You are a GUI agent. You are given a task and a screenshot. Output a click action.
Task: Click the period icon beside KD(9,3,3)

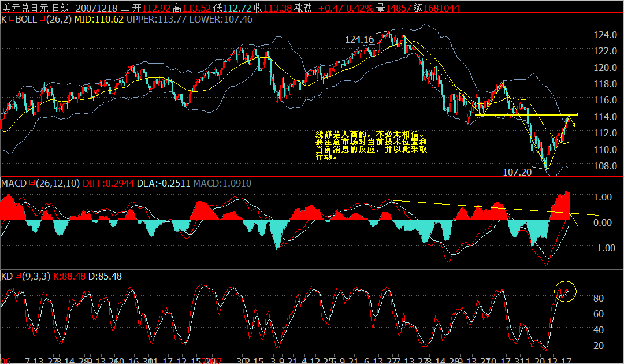(x=18, y=276)
